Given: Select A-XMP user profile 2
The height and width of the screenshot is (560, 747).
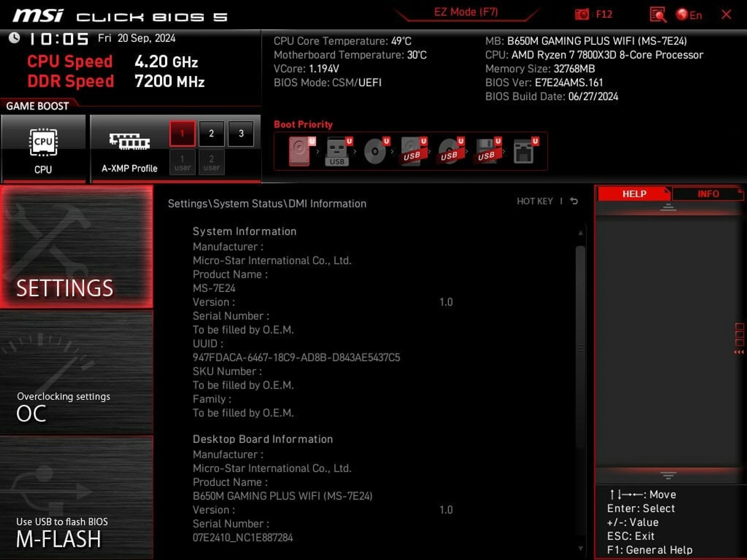Looking at the screenshot, I should click(x=211, y=163).
